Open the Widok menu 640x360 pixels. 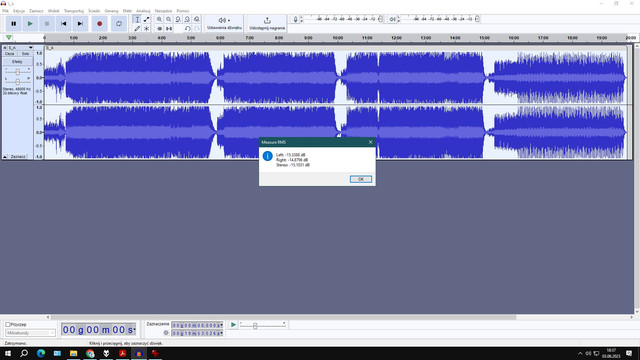click(x=53, y=11)
